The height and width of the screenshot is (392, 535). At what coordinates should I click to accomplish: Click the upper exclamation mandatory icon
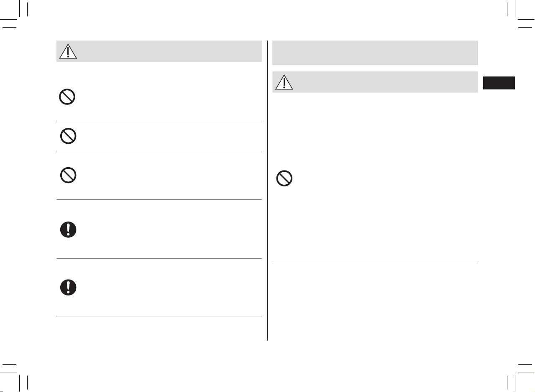68,229
